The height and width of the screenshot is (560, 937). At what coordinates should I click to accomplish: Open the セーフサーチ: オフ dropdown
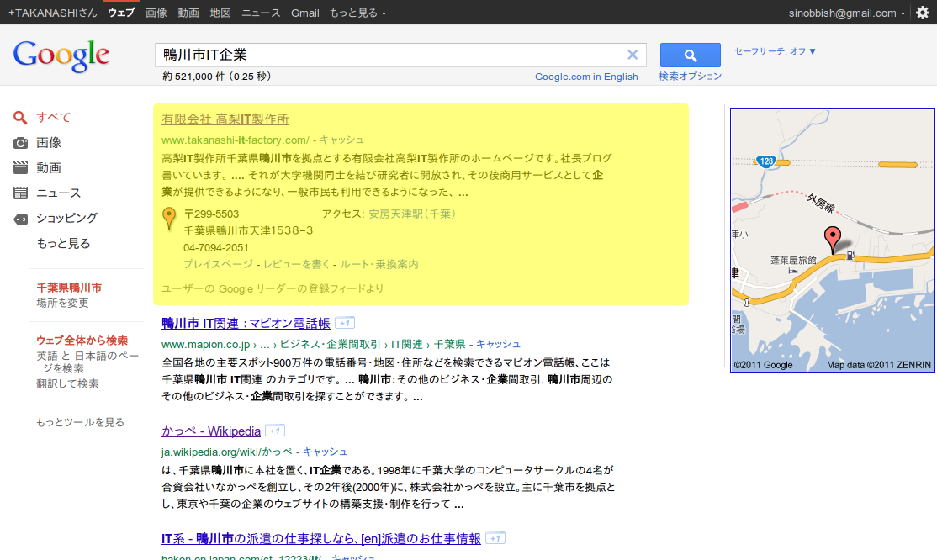(x=775, y=51)
